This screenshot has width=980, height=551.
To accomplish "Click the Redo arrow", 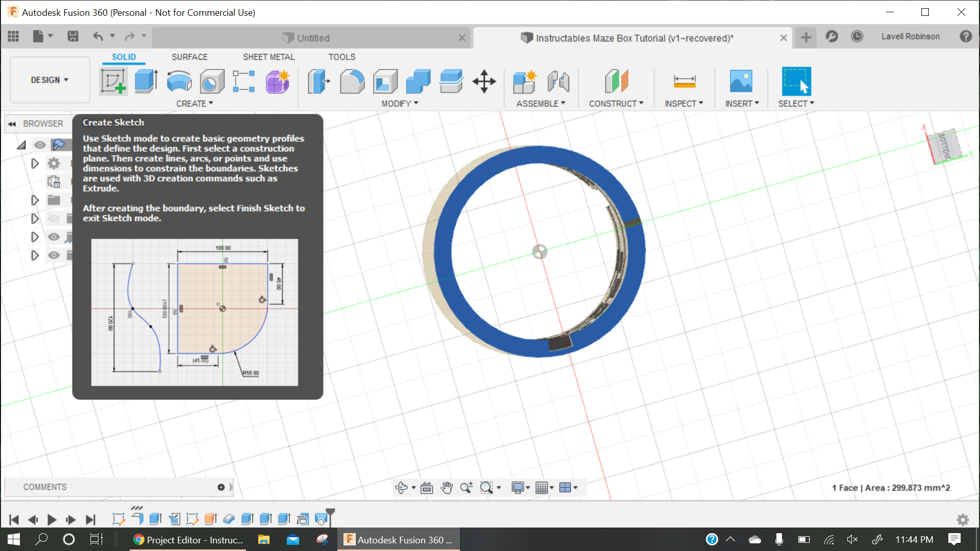I will coord(130,36).
